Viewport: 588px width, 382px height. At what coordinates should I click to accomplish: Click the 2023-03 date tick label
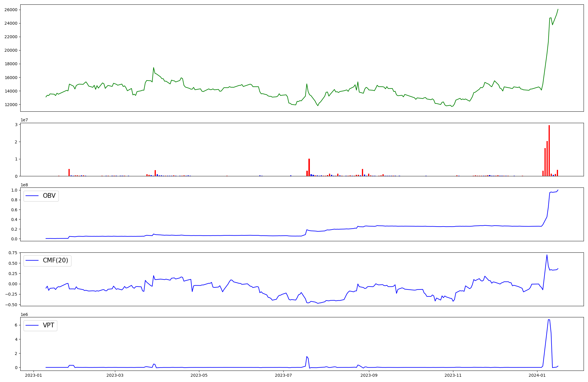115,375
